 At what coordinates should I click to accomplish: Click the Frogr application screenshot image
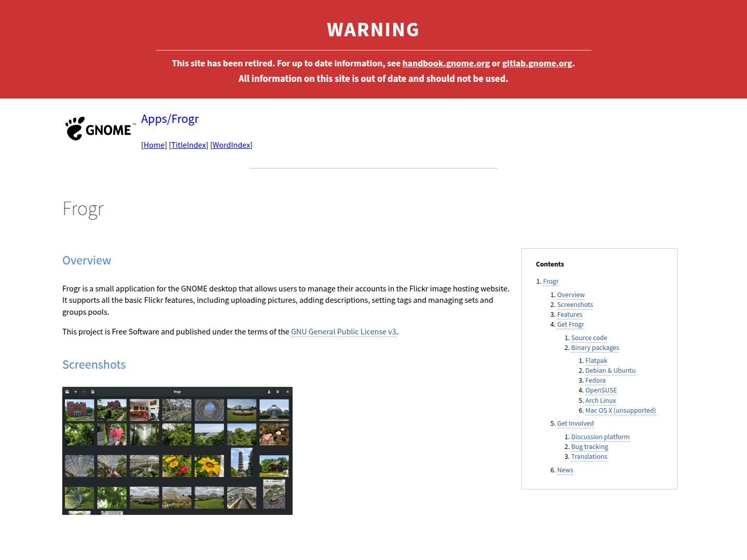177,451
